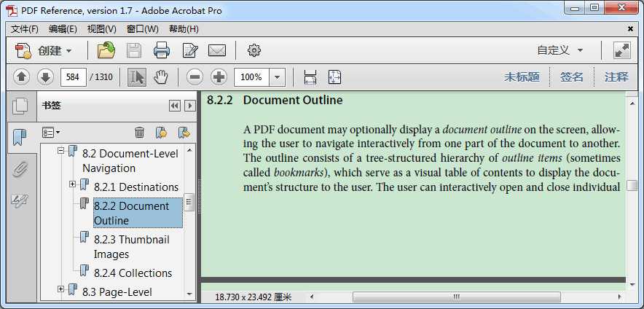Toggle the bookmarks panel icon

(x=19, y=137)
